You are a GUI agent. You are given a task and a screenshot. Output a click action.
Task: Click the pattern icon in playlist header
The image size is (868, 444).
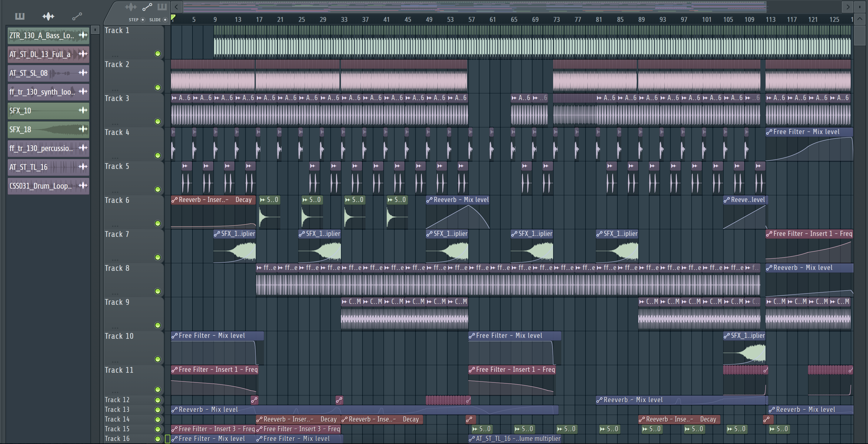(x=162, y=7)
